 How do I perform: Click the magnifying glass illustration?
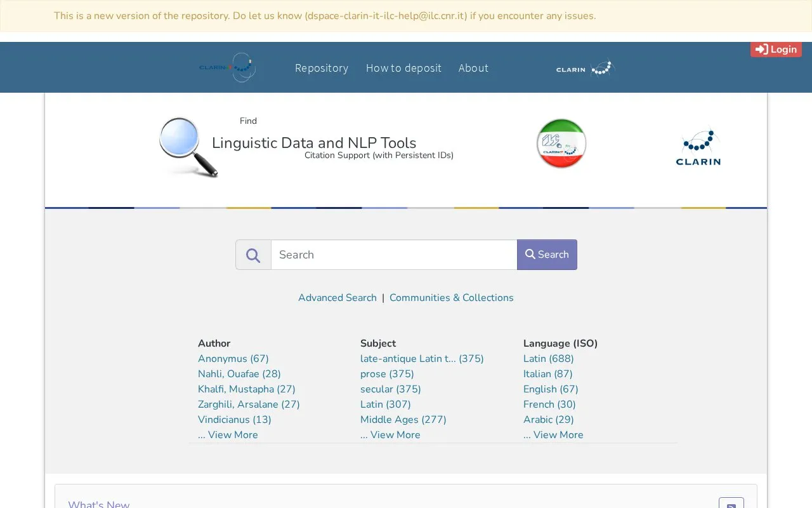[x=188, y=147]
